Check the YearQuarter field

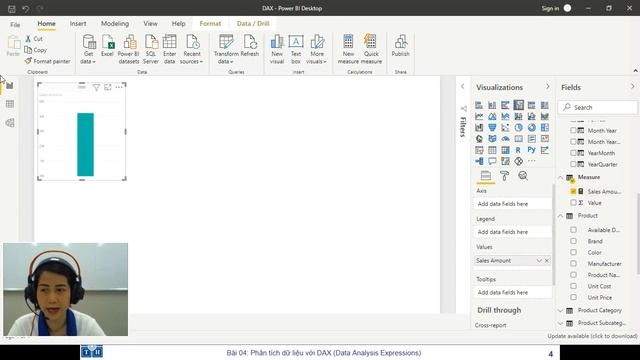tap(573, 164)
